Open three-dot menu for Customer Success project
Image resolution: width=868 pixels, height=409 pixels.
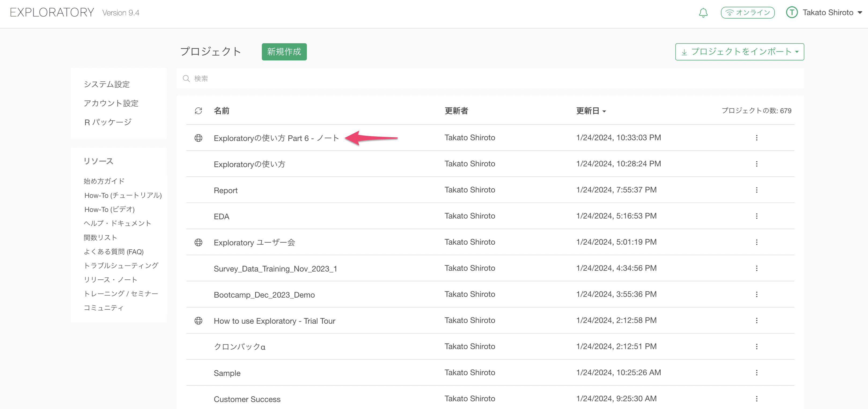(x=756, y=399)
